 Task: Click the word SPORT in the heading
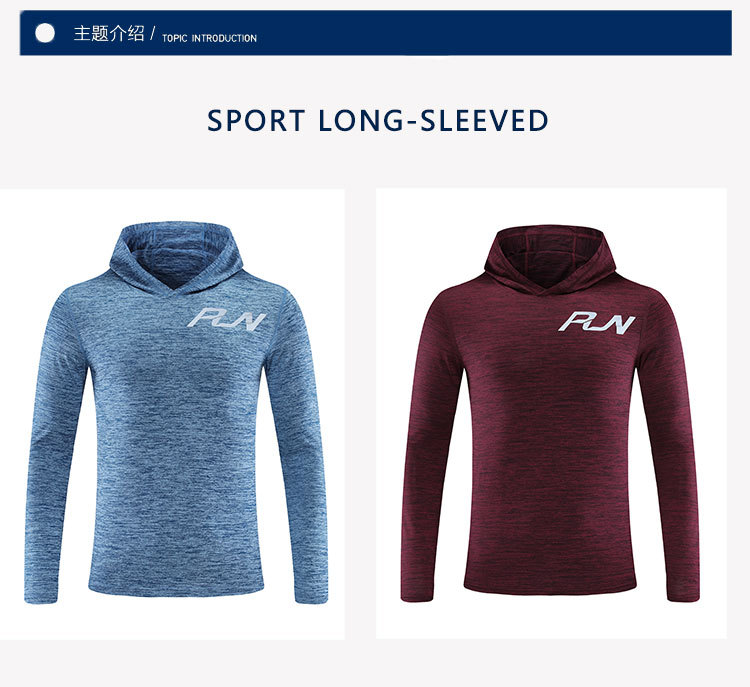pyautogui.click(x=256, y=120)
